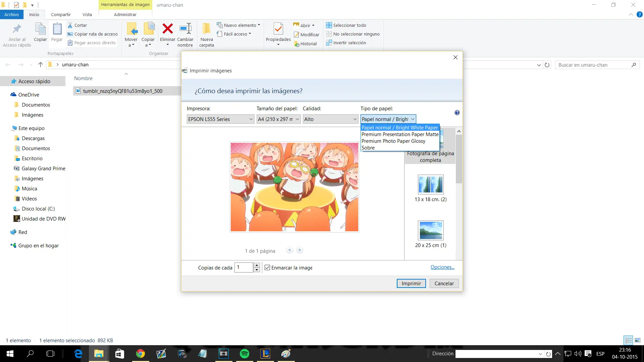Image resolution: width=644 pixels, height=362 pixels.
Task: Open Google Chrome from the taskbar
Action: (140, 354)
